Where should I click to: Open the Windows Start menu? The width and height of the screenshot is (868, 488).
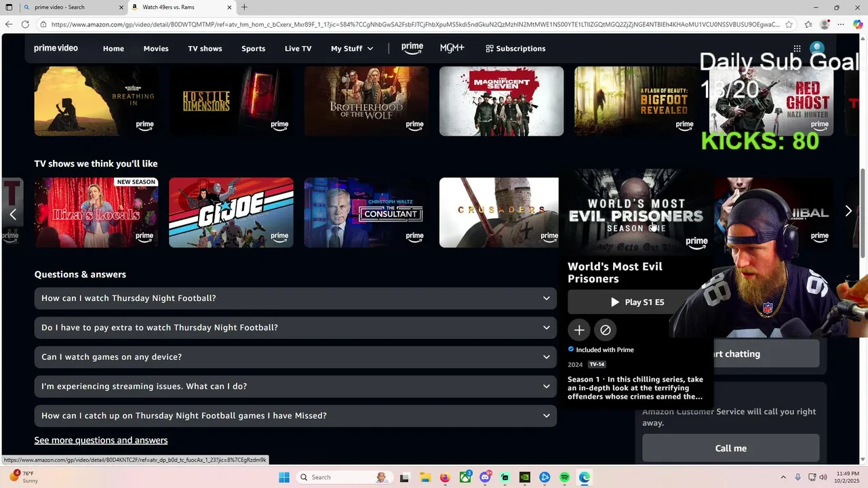283,477
